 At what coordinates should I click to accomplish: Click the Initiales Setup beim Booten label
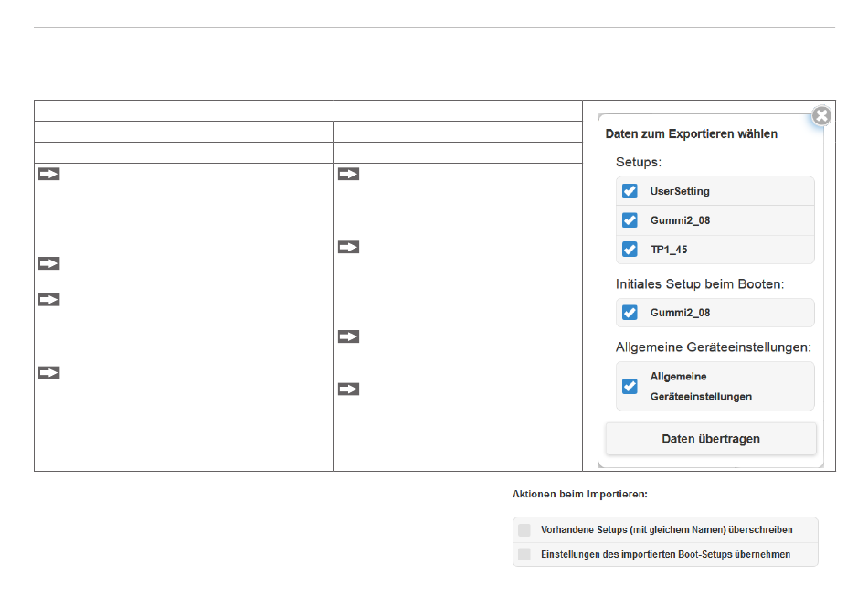point(700,284)
